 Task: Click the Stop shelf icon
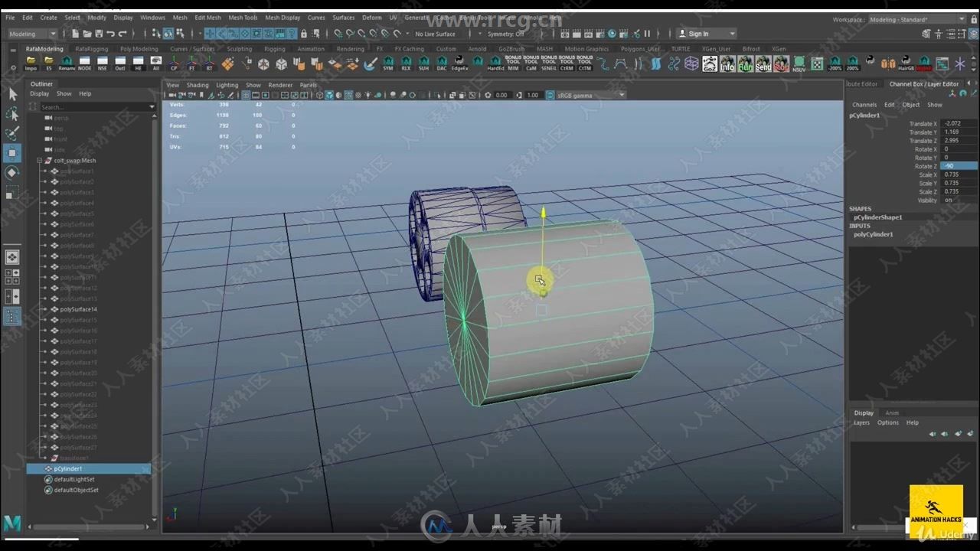point(781,64)
